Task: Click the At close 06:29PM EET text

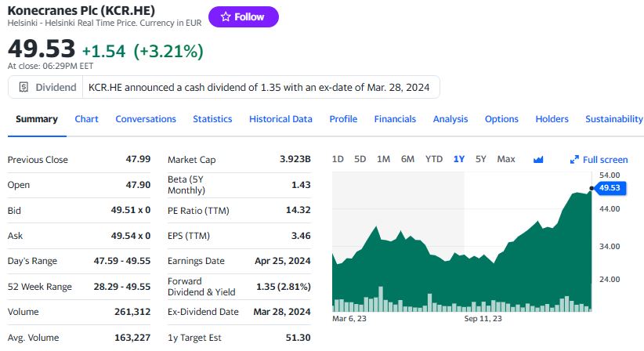Action: coord(50,66)
